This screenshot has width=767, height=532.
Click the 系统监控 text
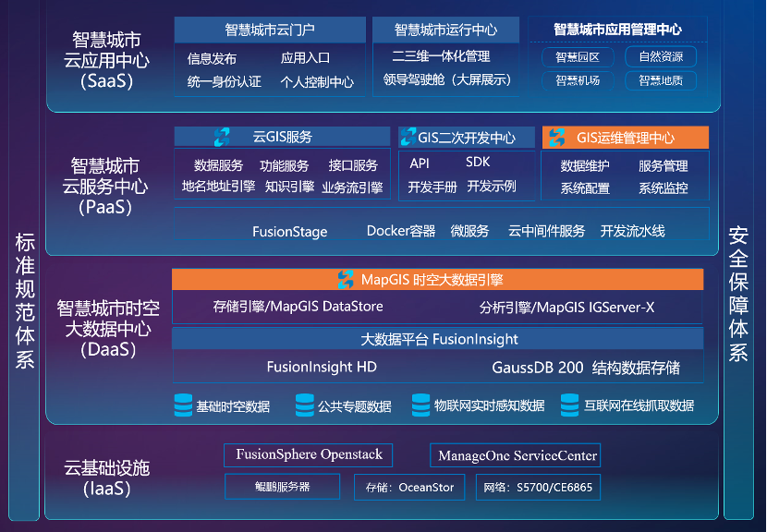(x=664, y=187)
